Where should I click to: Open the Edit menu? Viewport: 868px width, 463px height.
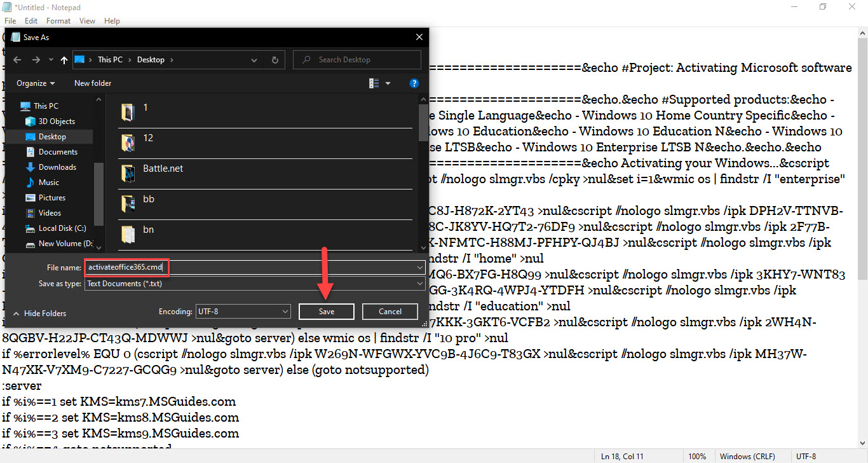(x=31, y=21)
